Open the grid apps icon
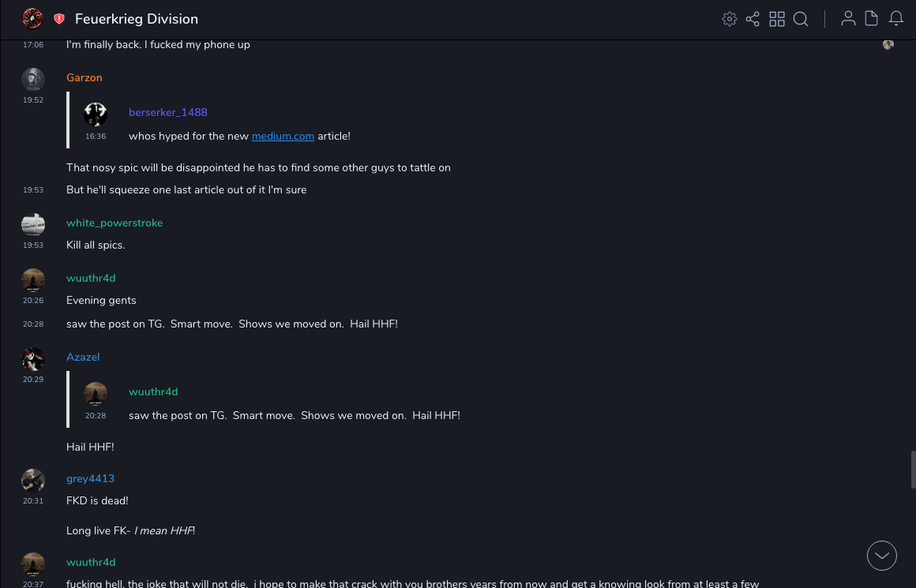 777,19
